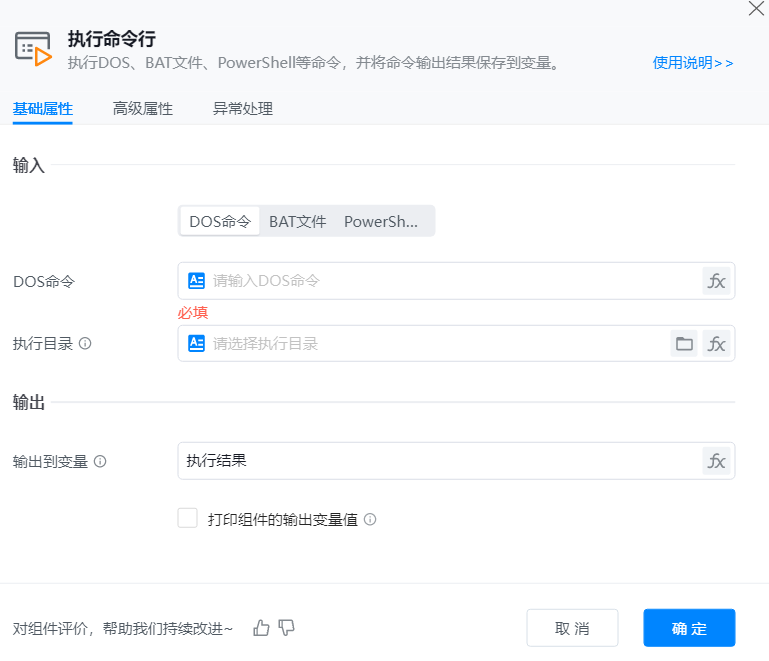Click the info icon beside 输出到变量 label

100,462
